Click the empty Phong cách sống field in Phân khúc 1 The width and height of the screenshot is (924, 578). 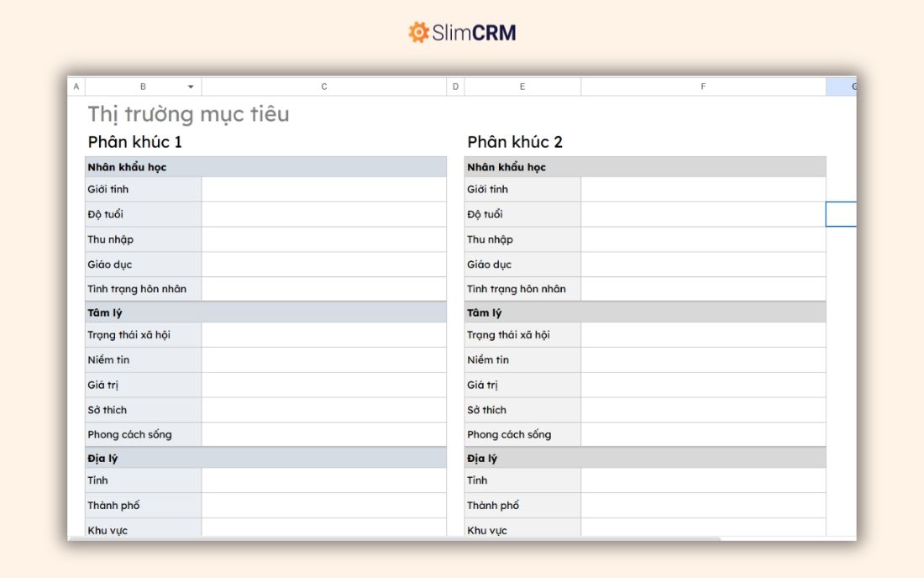pos(324,434)
